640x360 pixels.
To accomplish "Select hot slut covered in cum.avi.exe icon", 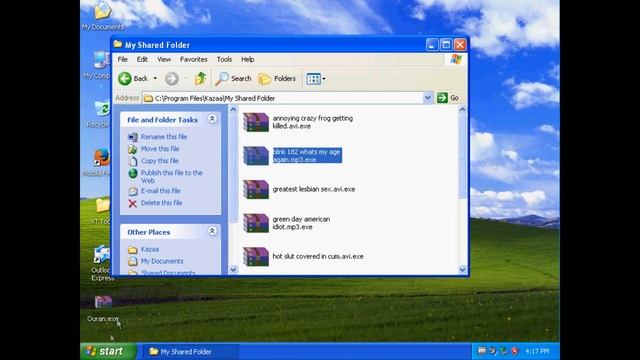I will (x=256, y=257).
